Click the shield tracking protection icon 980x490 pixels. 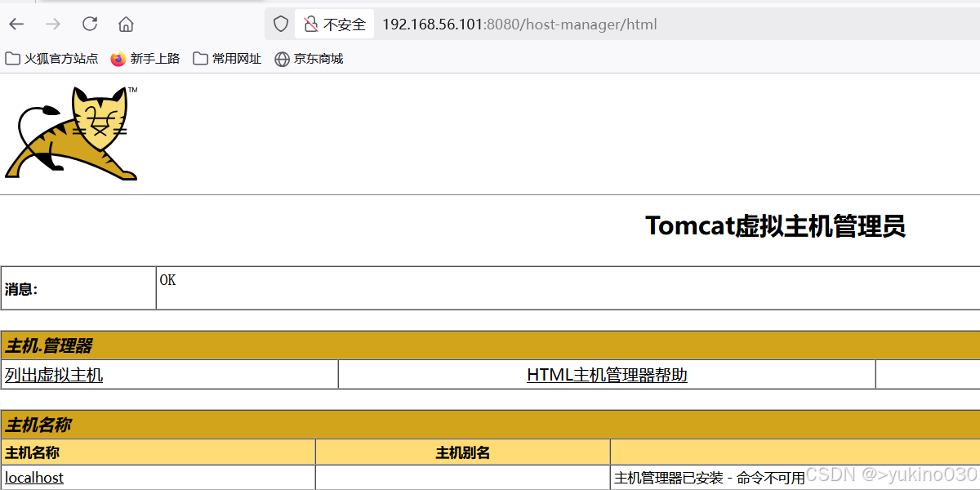tap(281, 24)
